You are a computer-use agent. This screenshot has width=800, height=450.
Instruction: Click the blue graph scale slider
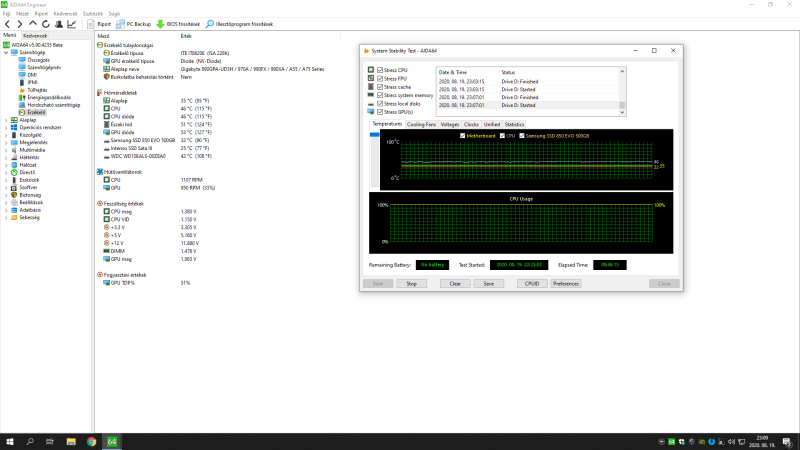click(x=374, y=135)
